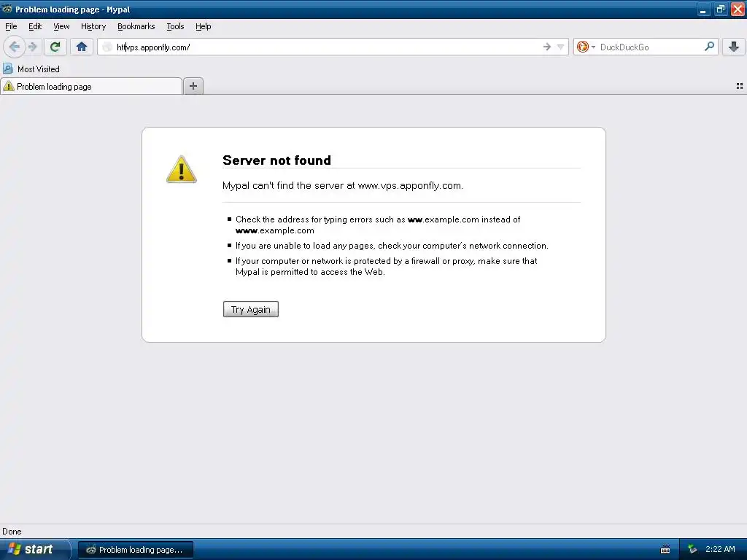Open the Downloads arrow button
The image size is (747, 560).
pyautogui.click(x=734, y=47)
